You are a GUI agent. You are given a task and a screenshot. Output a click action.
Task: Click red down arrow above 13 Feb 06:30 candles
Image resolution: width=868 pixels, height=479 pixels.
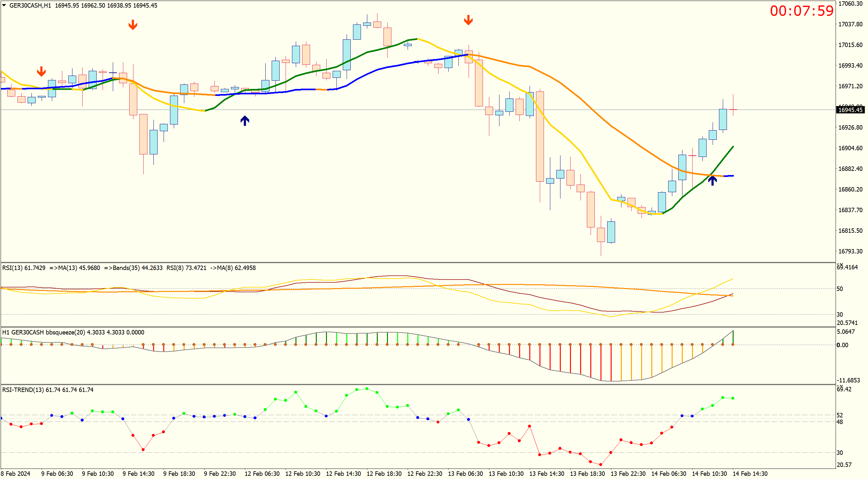pyautogui.click(x=468, y=20)
